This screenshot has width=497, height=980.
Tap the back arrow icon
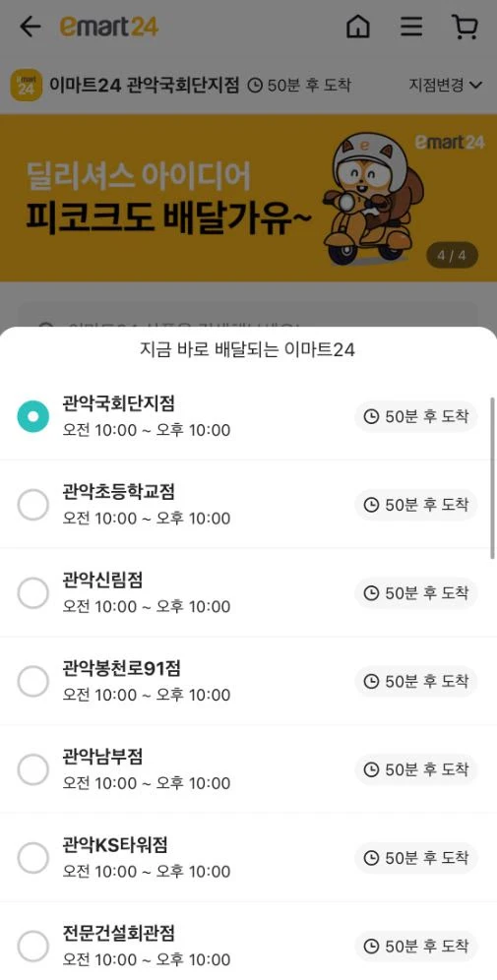pos(30,27)
